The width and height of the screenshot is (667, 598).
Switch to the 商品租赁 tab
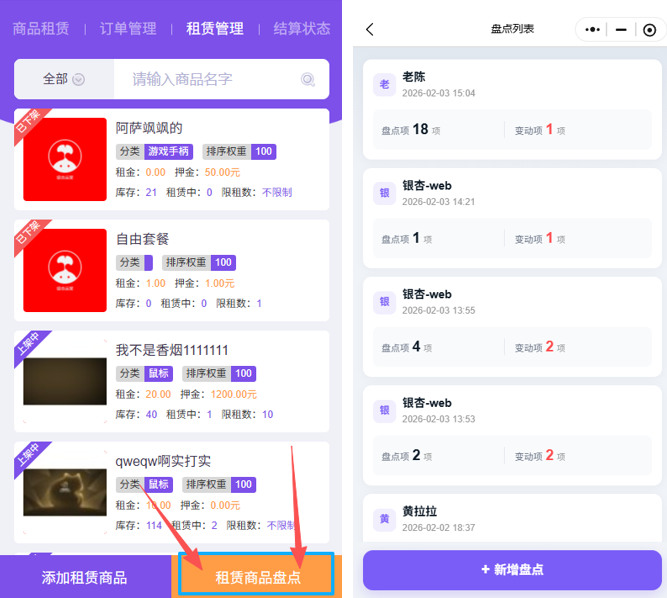[x=41, y=28]
